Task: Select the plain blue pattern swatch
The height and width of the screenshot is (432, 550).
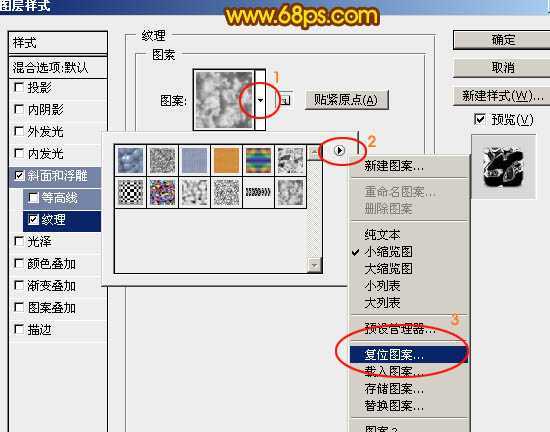Action: point(194,160)
